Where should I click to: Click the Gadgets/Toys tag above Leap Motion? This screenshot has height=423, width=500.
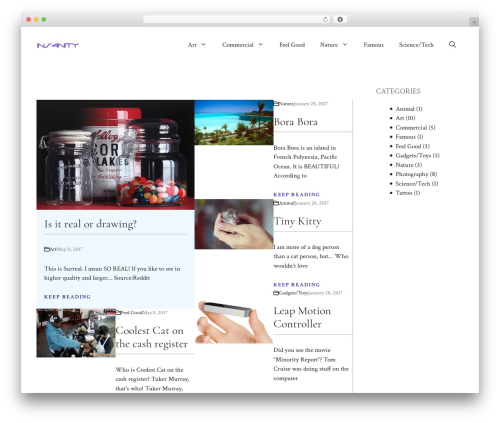294,293
